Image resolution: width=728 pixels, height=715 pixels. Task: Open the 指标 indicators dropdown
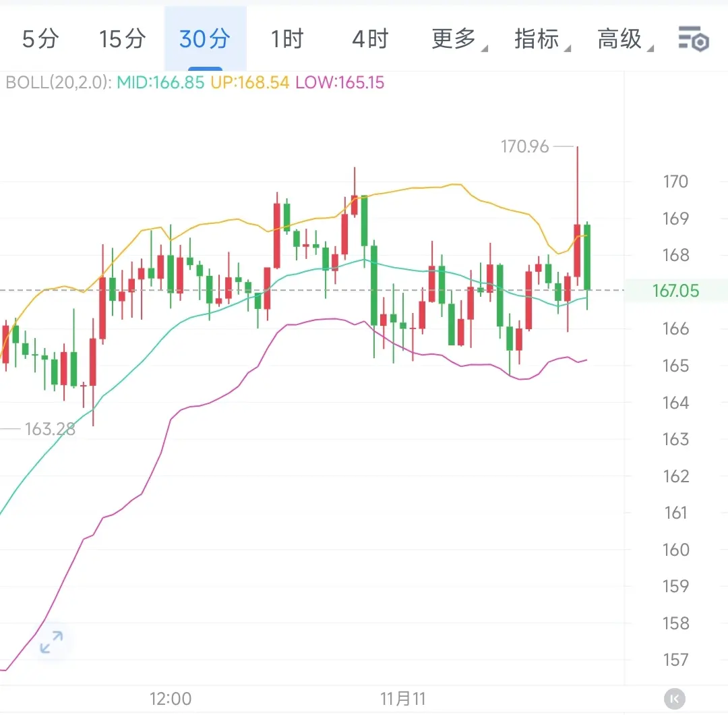pyautogui.click(x=542, y=39)
